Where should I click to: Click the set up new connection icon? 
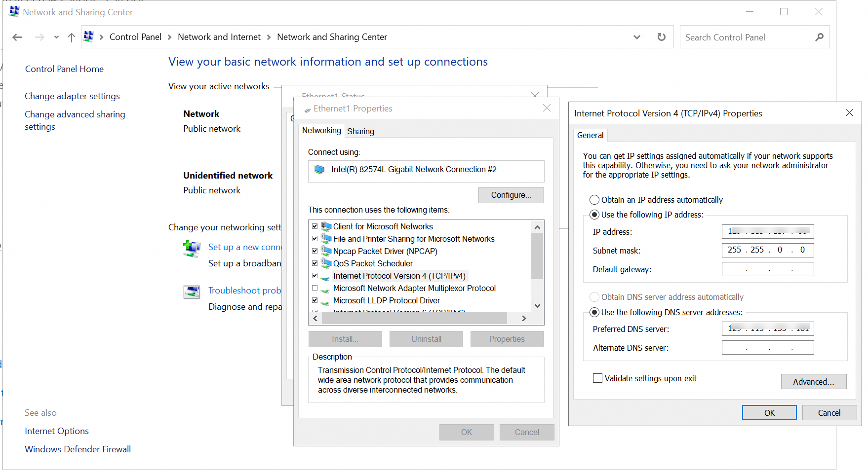192,249
